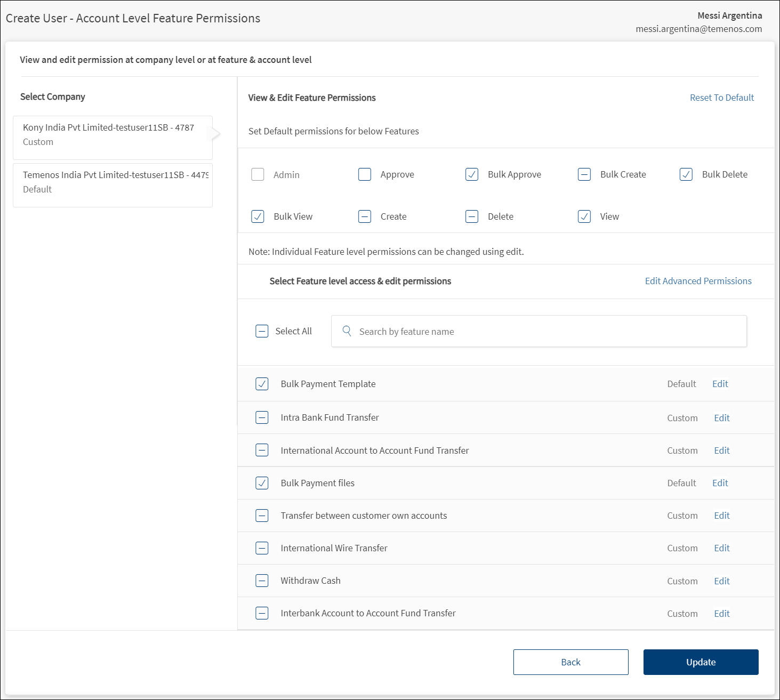Click the Update button

coord(701,662)
